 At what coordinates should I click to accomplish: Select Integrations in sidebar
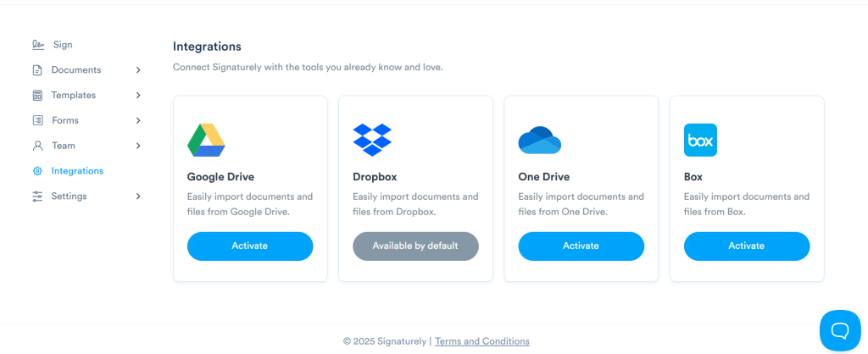(77, 171)
